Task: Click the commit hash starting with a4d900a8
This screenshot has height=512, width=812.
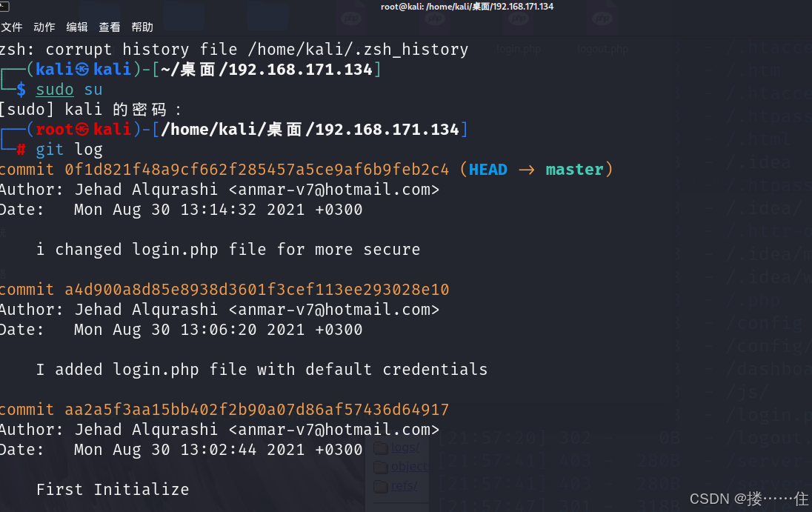Action: 257,289
